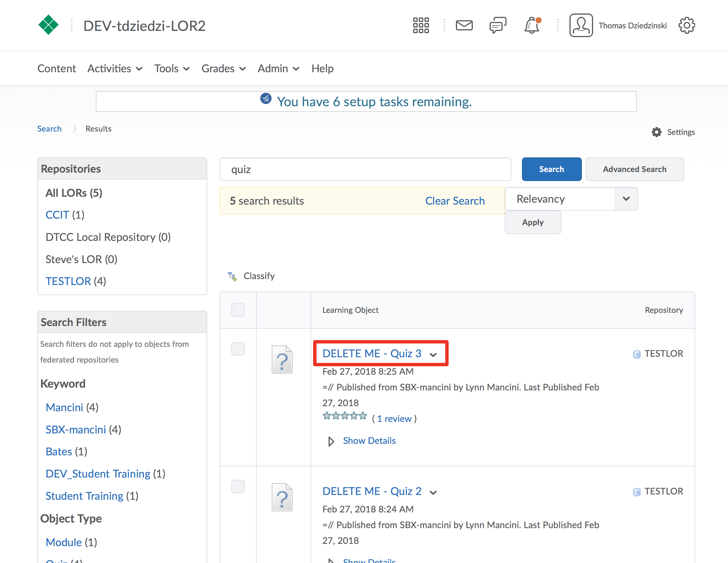Open the Help nav item
Image resolution: width=728 pixels, height=563 pixels.
pos(322,68)
